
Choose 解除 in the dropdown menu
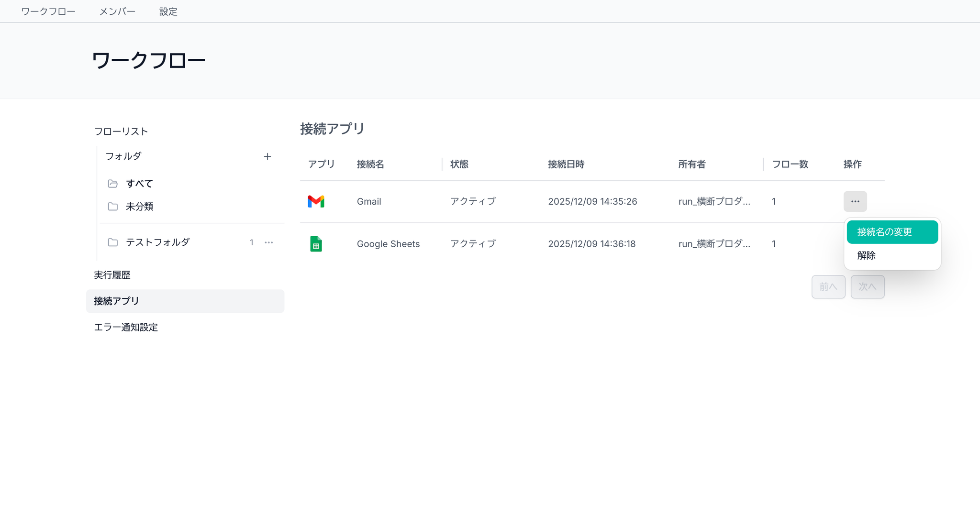(x=866, y=255)
